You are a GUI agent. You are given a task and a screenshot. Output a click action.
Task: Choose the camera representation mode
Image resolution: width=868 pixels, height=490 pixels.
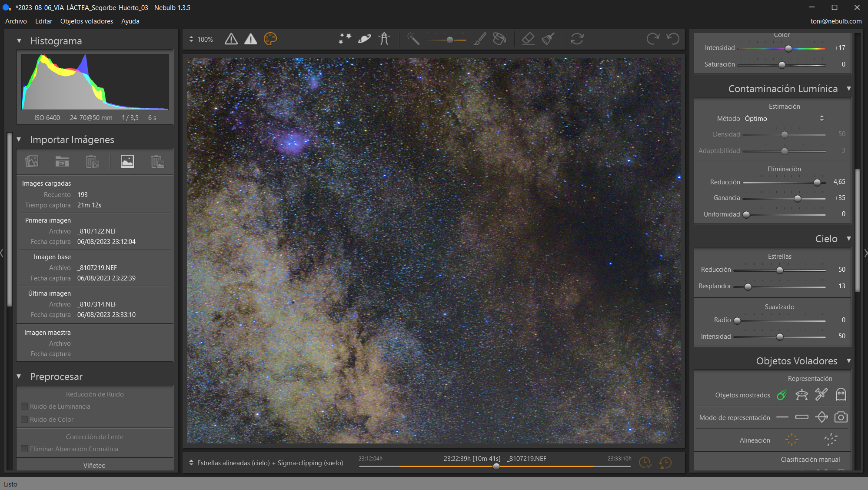pos(841,417)
